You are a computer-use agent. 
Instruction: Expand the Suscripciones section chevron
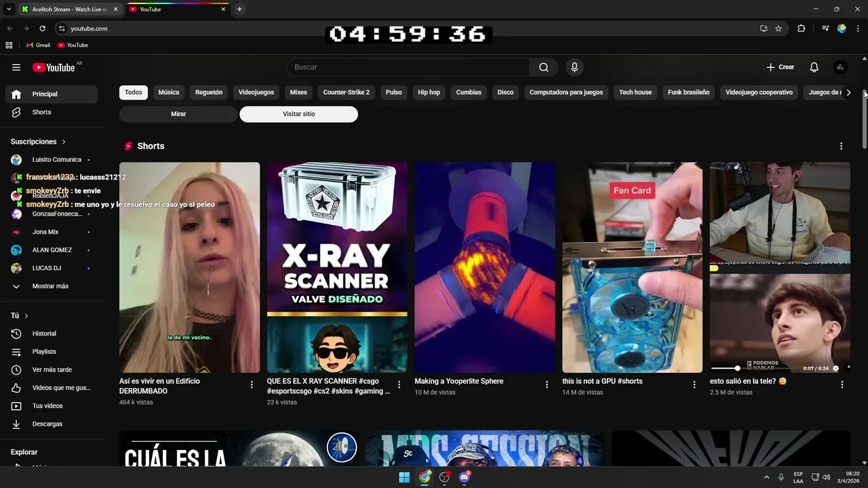tap(64, 142)
